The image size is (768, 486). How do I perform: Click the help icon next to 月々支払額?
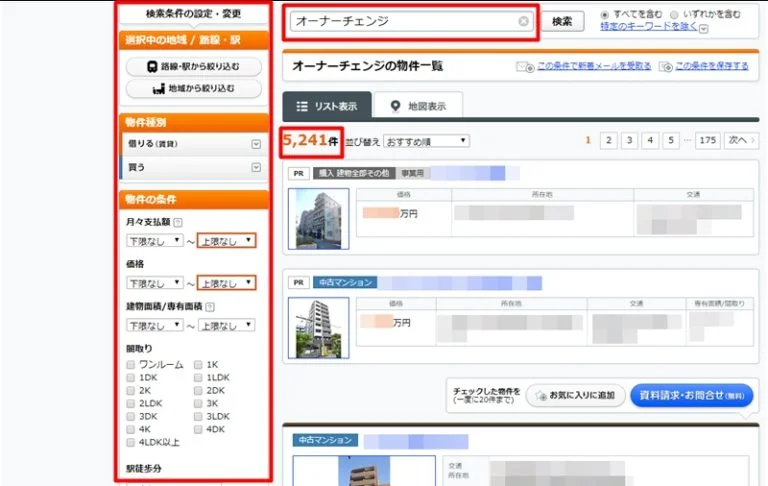point(178,222)
